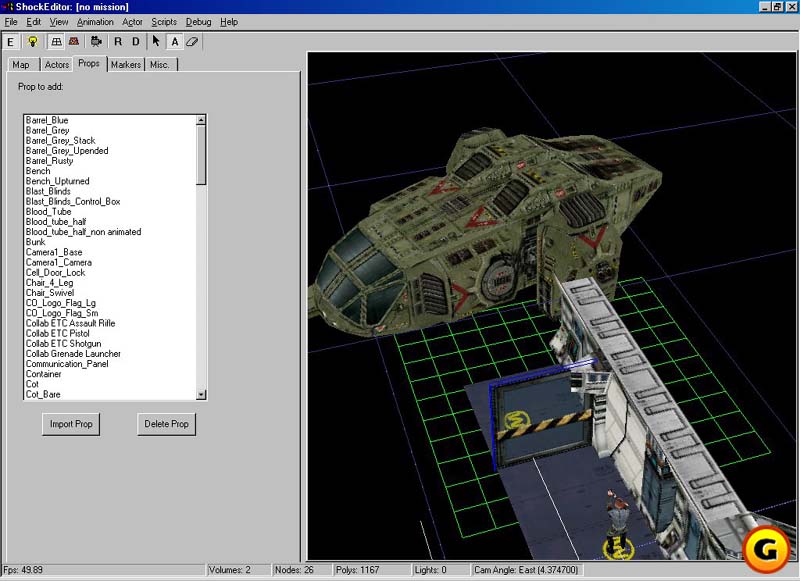Select Barrel_Grey in the prop list

[47, 131]
